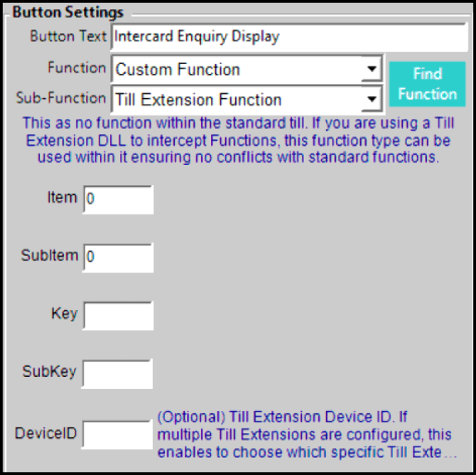476x475 pixels.
Task: Select the Key input box
Action: [118, 316]
